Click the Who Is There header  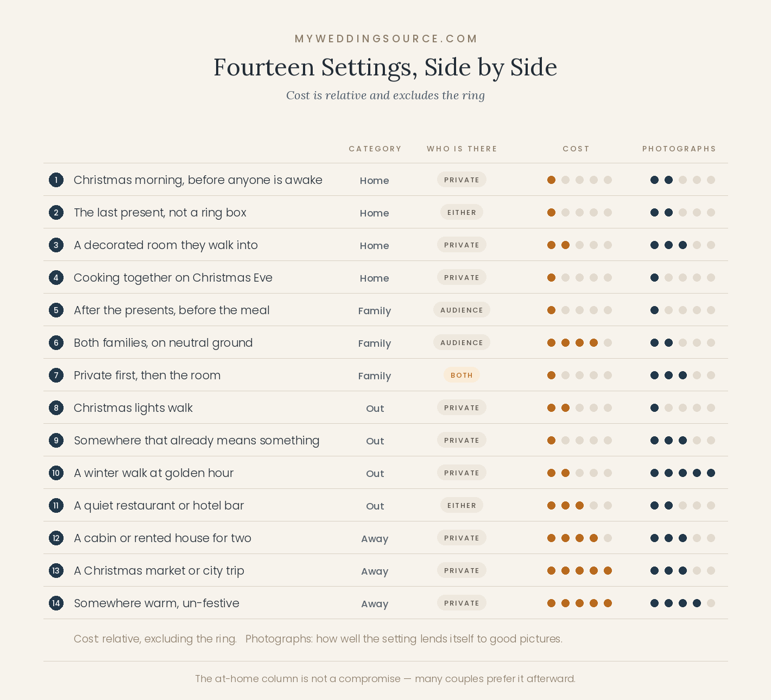point(462,149)
